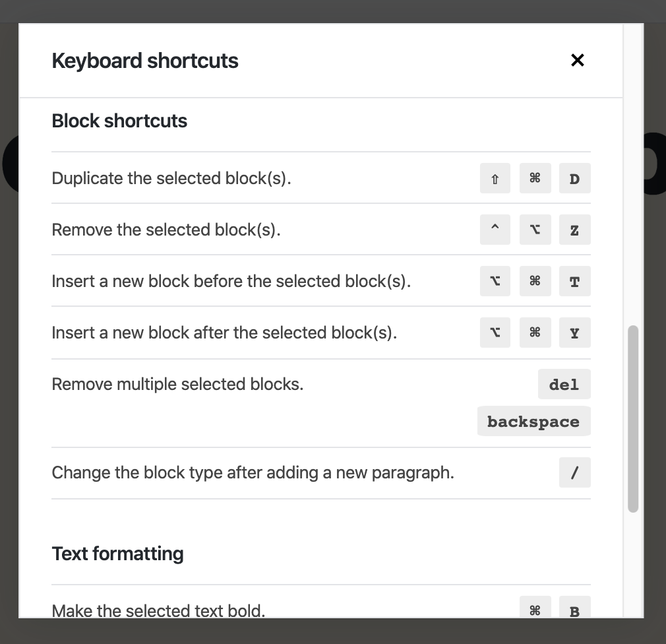Click the Y key for insert after

click(575, 333)
